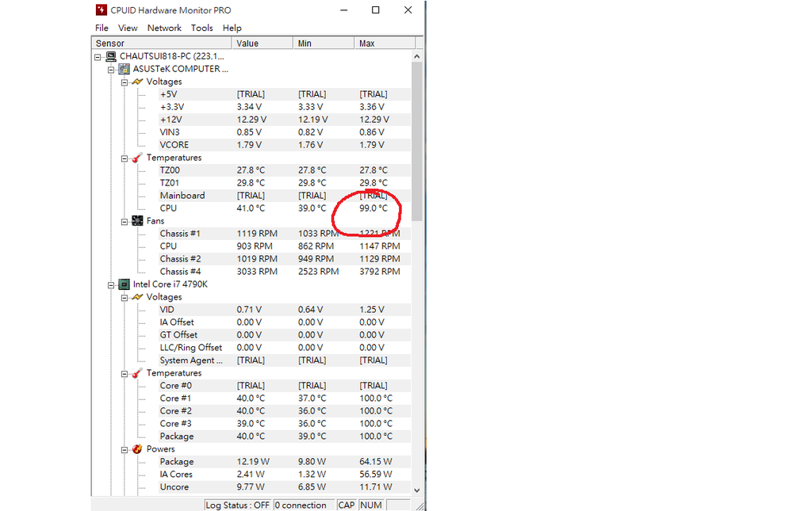The image size is (812, 511).
Task: Click the voltage icon under Intel Core i7
Action: tap(137, 297)
